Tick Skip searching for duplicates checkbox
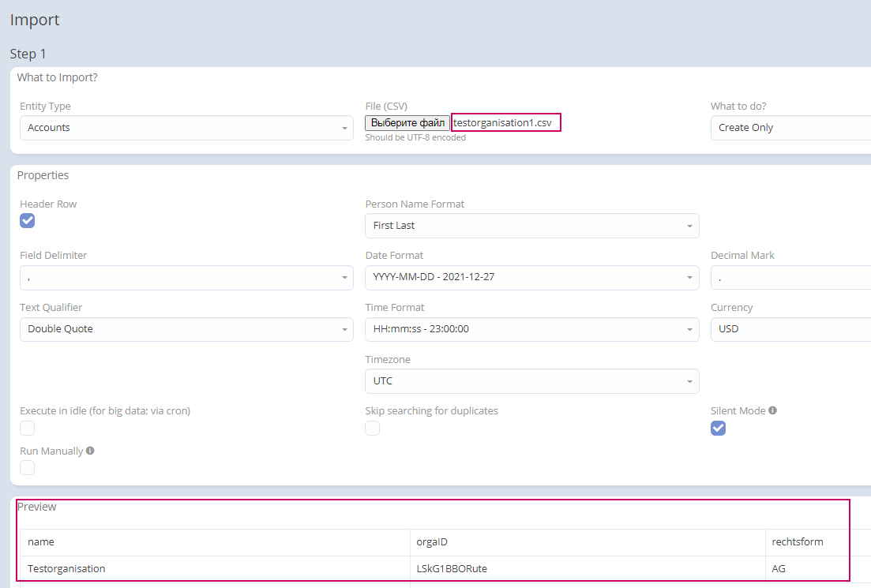 373,428
